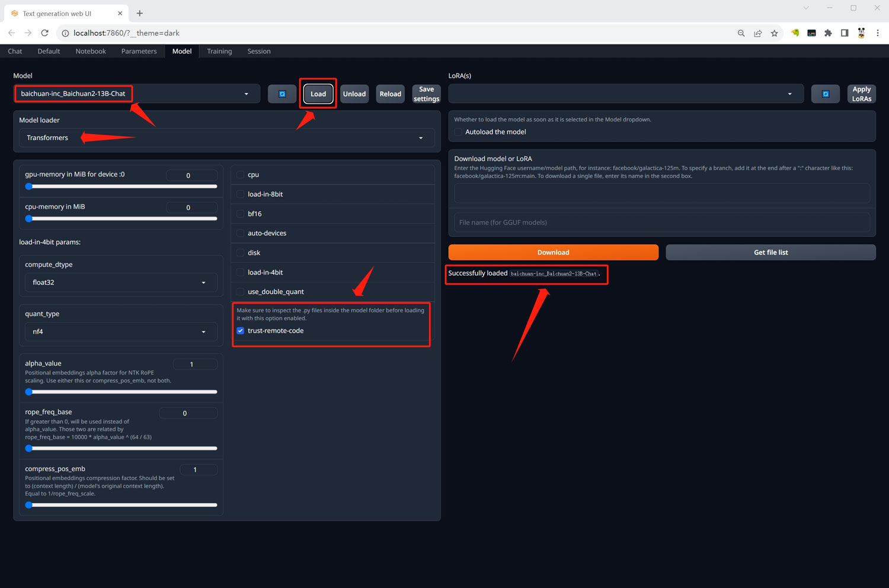The width and height of the screenshot is (889, 588).
Task: Enable auto-devices checkbox
Action: coord(240,234)
